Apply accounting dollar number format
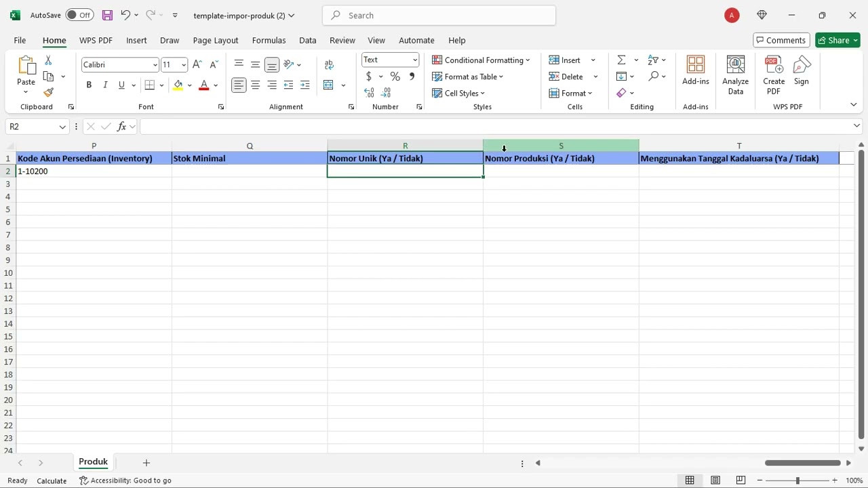868x488 pixels. (x=369, y=77)
